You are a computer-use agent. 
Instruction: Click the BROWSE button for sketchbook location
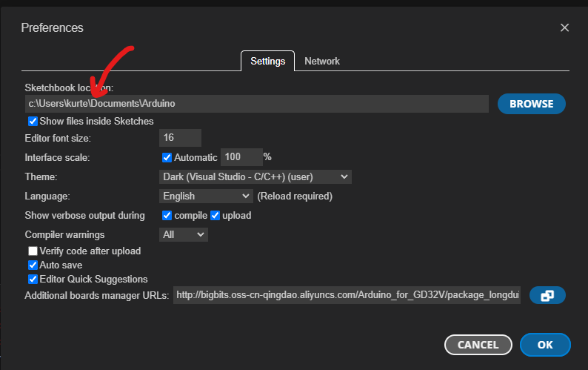coord(531,104)
